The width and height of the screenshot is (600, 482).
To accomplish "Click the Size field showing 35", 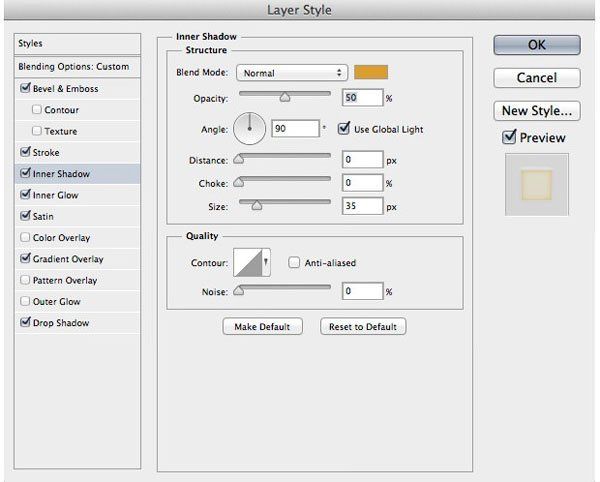I will [x=362, y=206].
